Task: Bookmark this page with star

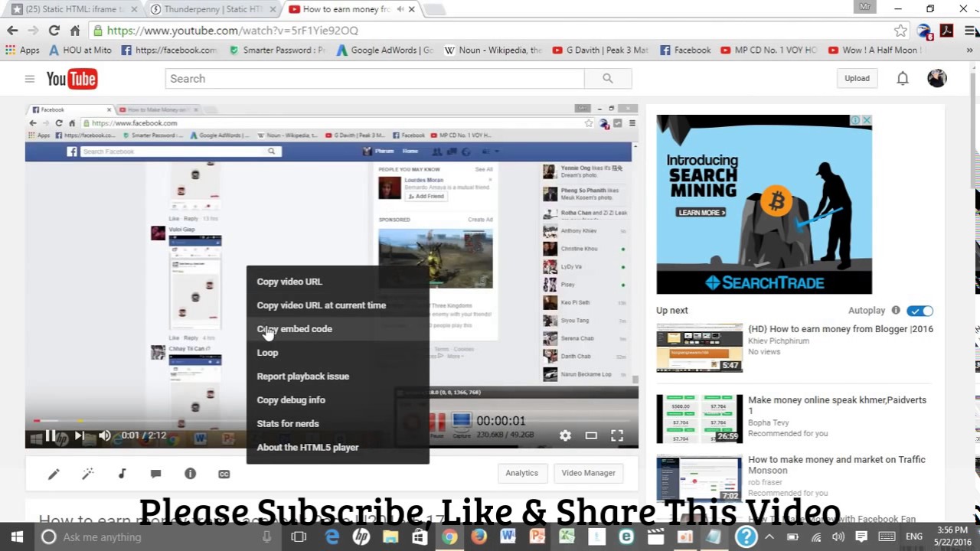Action: pyautogui.click(x=900, y=31)
